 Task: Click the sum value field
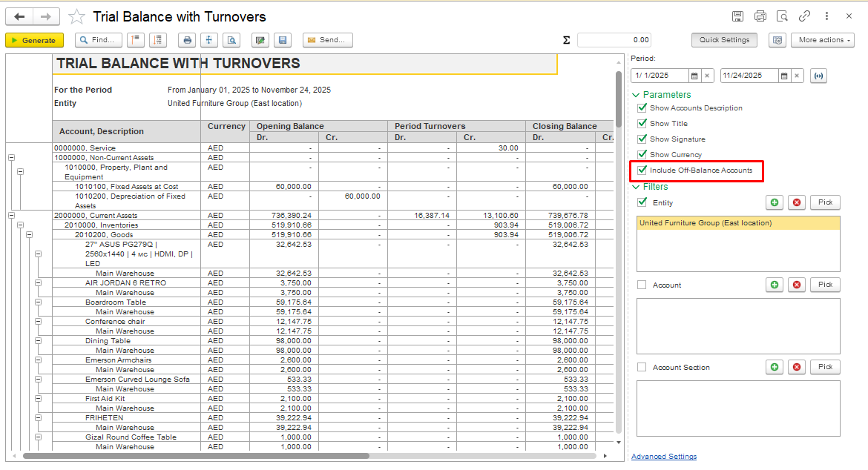tap(614, 40)
